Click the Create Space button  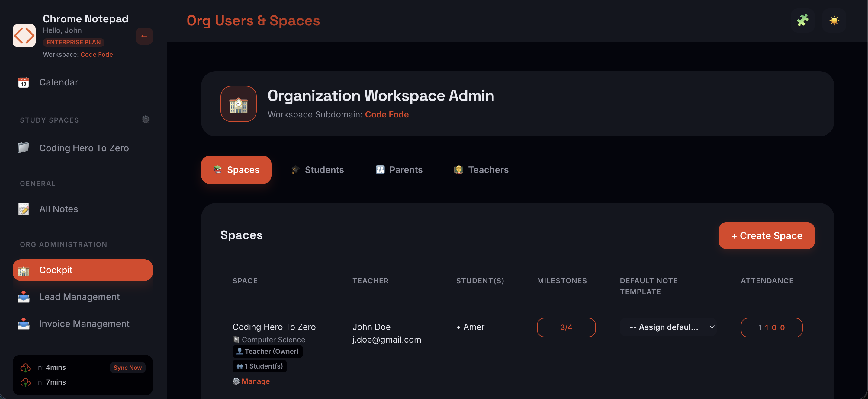[x=767, y=235]
